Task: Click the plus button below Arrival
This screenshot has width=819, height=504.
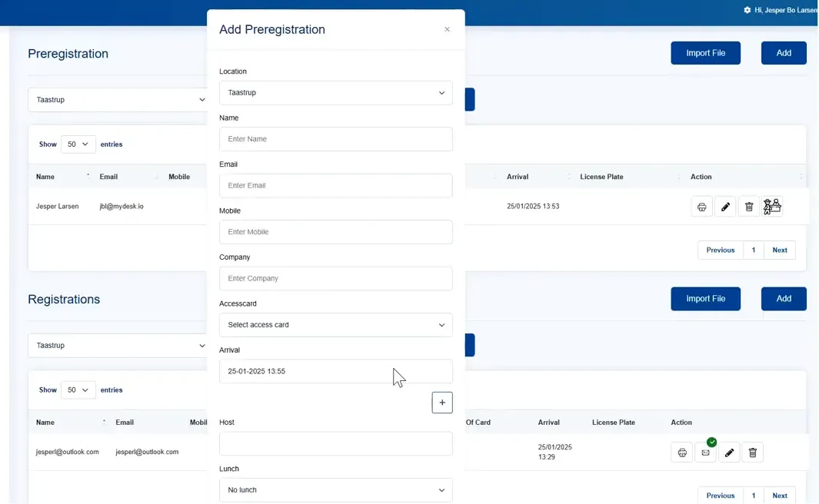Action: pyautogui.click(x=442, y=403)
